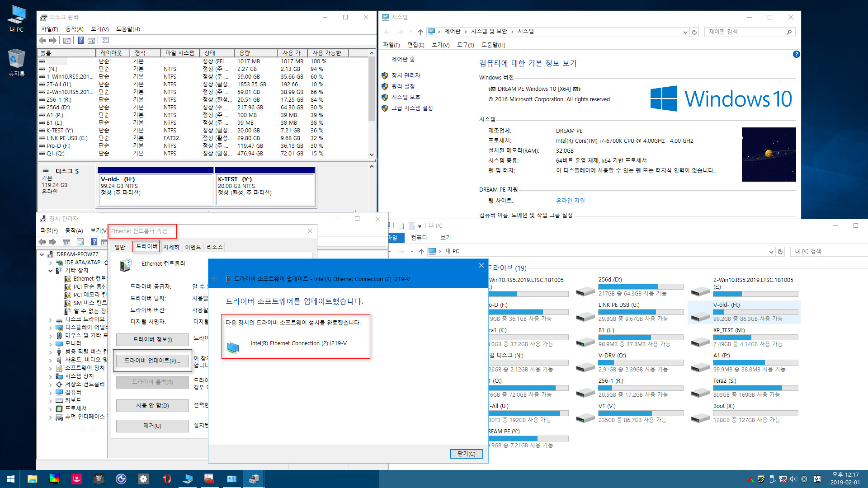
Task: Open 동작(A) menu in Disk Management
Action: tap(75, 29)
